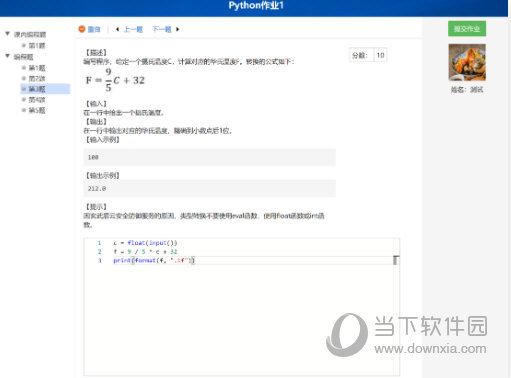This screenshot has width=511, height=378.
Task: Go to previous question via 上一题 link
Action: 133,29
